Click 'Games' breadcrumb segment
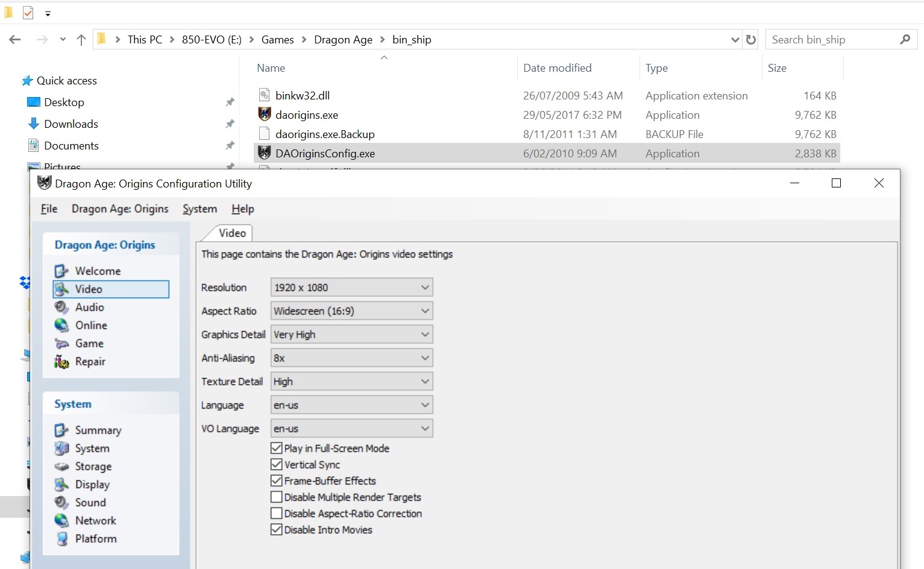Viewport: 924px width, 569px height. point(278,40)
